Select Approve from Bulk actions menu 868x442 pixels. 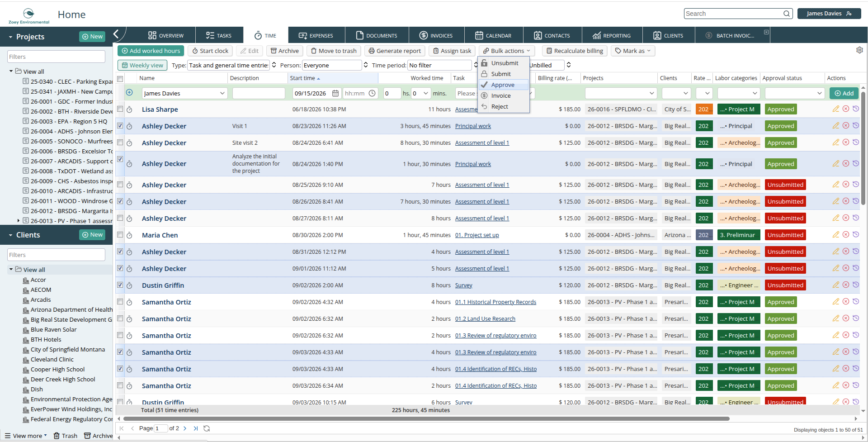[503, 85]
